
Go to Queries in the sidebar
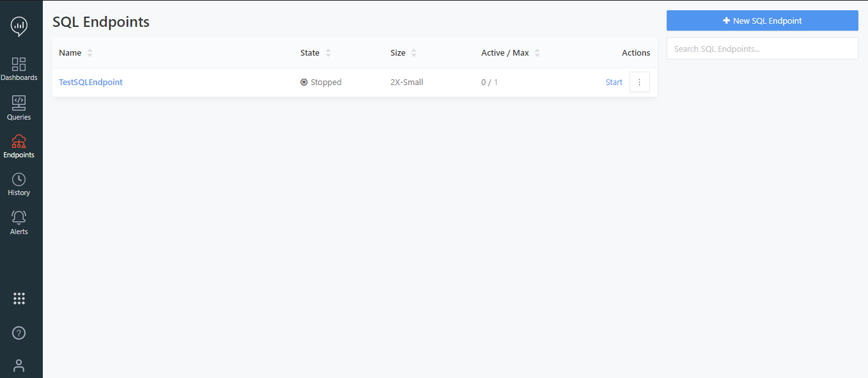click(x=19, y=108)
